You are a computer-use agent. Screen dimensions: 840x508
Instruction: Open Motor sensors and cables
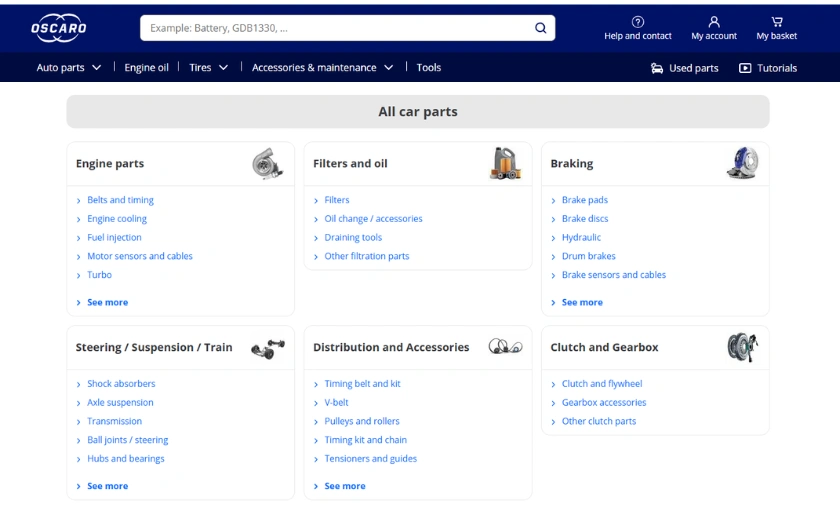click(140, 256)
